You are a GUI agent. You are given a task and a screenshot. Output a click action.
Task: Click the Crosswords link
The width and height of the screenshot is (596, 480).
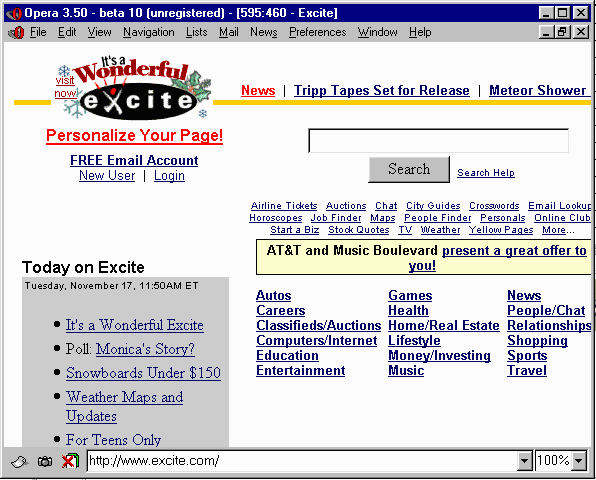pos(494,206)
